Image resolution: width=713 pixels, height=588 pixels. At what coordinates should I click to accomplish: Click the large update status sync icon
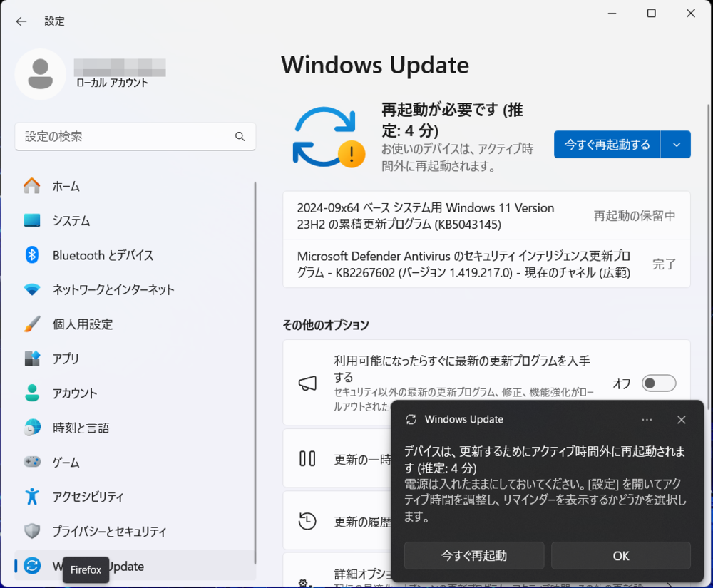tap(328, 136)
